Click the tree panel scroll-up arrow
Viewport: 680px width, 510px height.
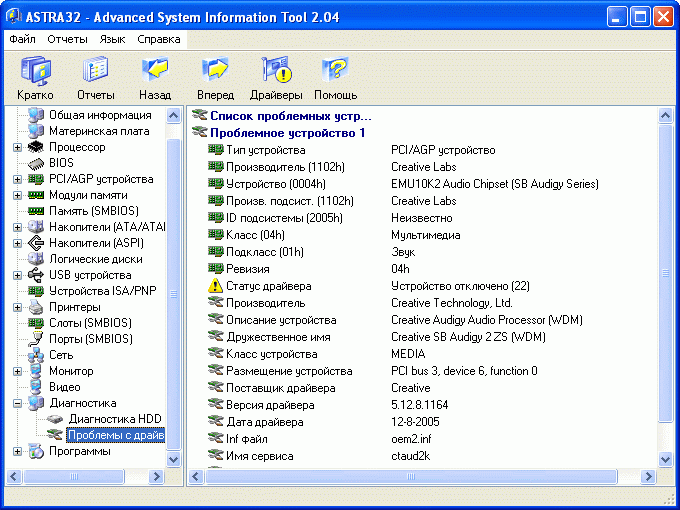[x=173, y=115]
